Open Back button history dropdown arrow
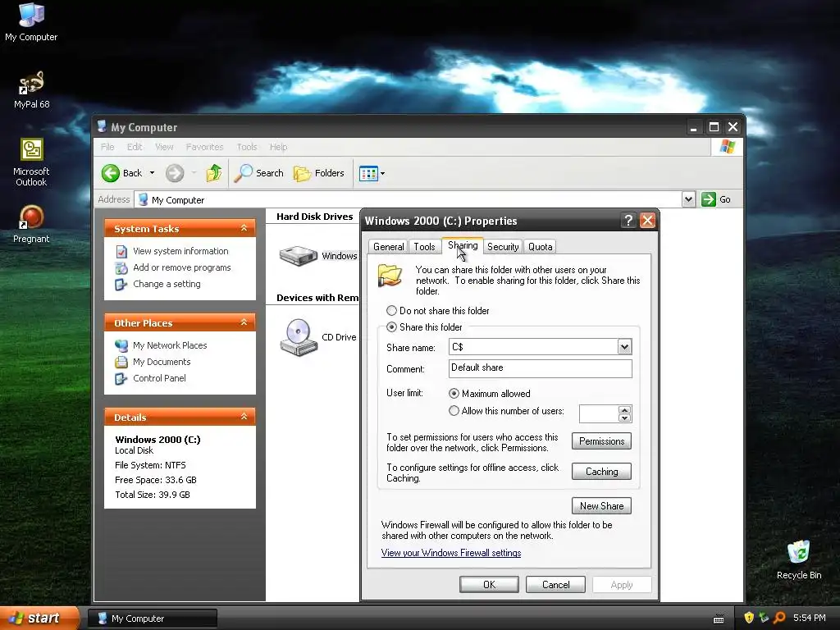Screen dimensions: 840x630 (x=152, y=173)
